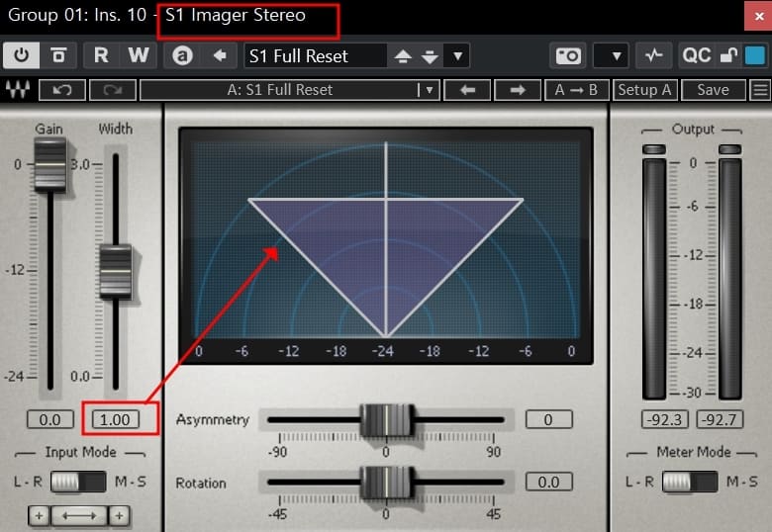772x532 pixels.
Task: Click the left channel phase + button
Action: pyautogui.click(x=39, y=516)
